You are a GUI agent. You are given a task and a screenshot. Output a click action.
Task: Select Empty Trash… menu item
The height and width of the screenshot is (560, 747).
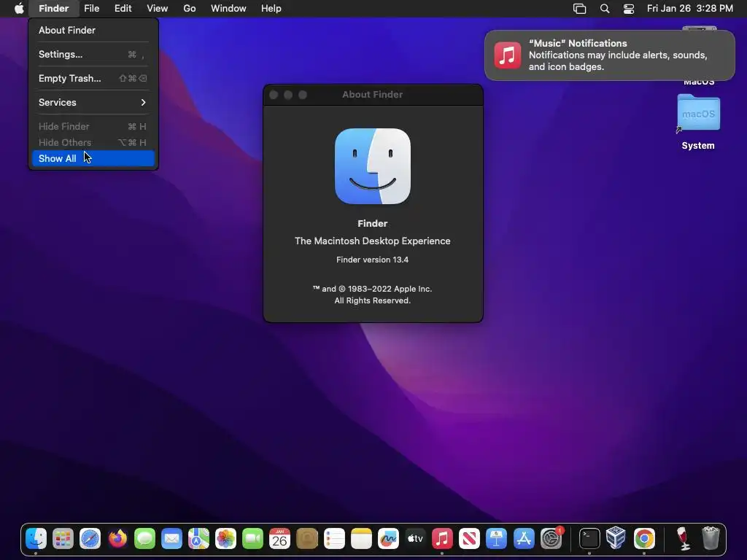(x=93, y=79)
